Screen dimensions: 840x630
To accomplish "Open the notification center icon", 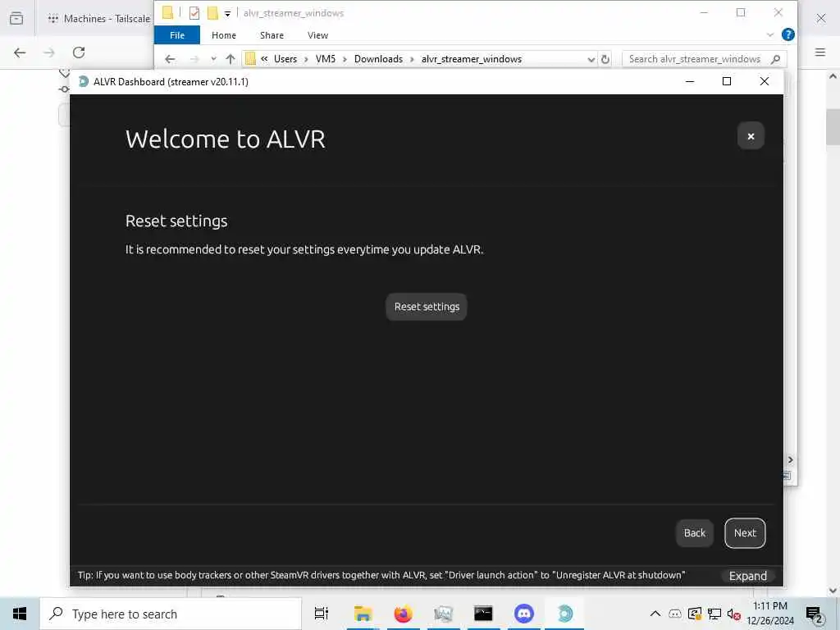I will [x=815, y=614].
